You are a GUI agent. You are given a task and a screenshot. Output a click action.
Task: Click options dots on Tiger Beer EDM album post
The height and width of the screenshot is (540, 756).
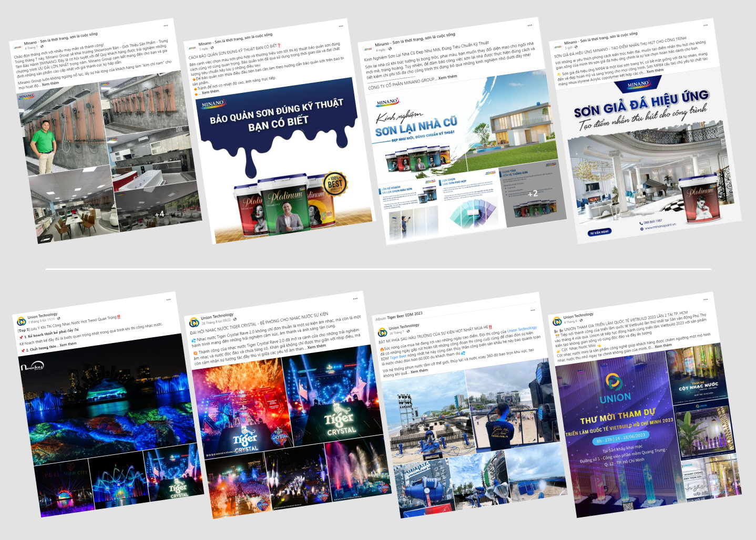coord(533,310)
